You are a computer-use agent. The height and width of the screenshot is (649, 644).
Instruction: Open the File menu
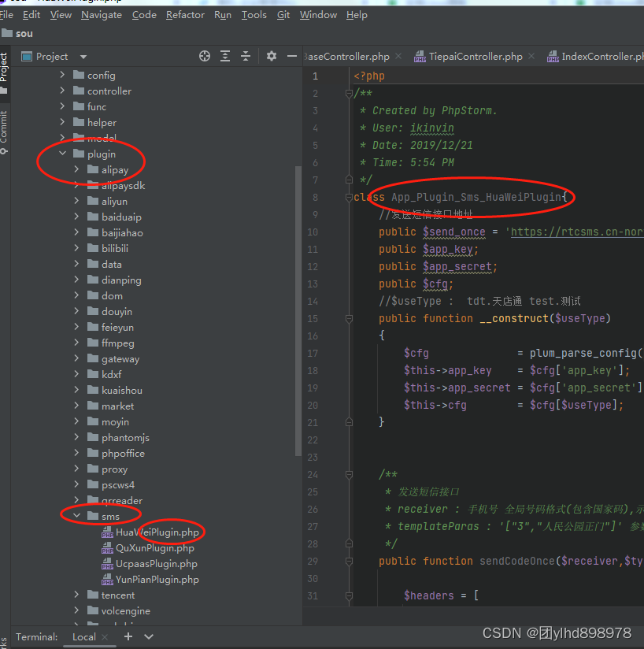coord(6,15)
